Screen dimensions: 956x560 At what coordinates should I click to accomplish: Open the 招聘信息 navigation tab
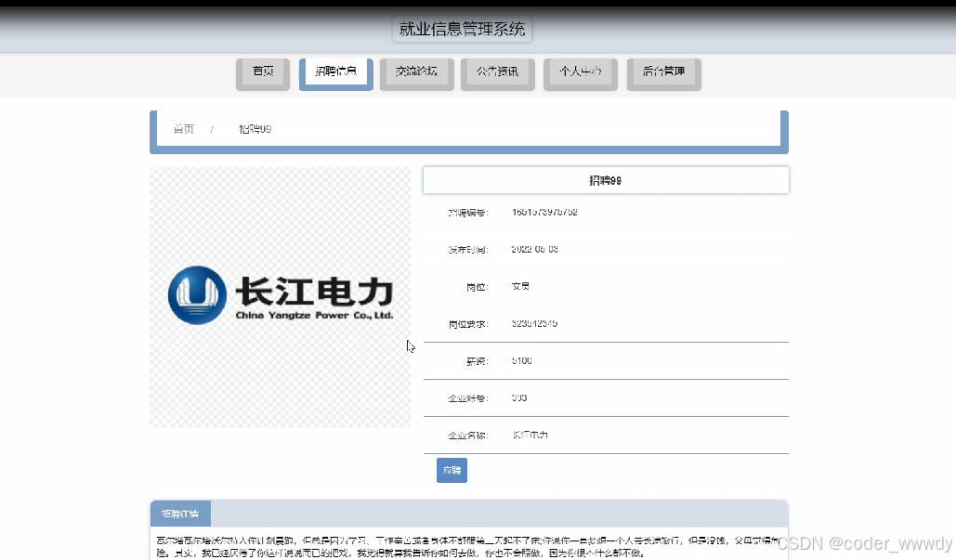[x=336, y=73]
